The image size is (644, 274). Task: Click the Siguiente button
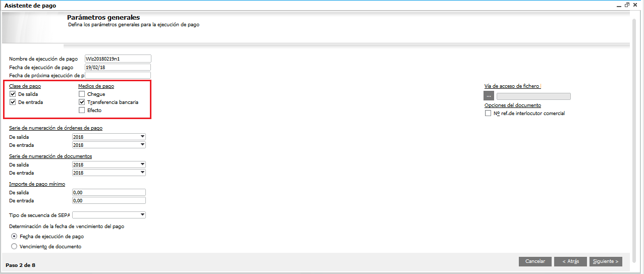[606, 261]
